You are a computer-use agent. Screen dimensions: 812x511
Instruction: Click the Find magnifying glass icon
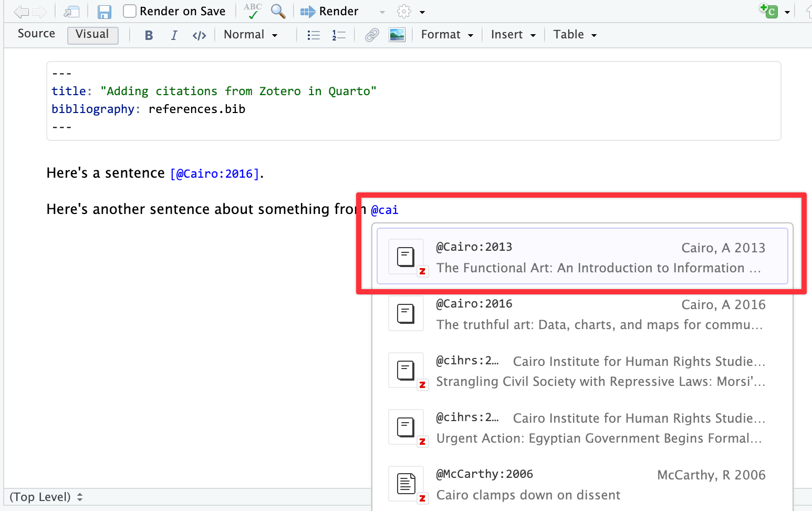pos(278,11)
